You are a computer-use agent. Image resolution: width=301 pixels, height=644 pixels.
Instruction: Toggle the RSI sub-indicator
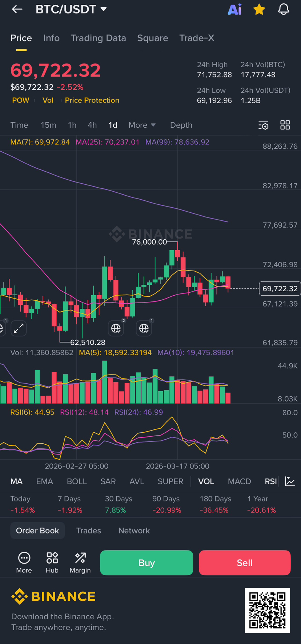pyautogui.click(x=271, y=481)
